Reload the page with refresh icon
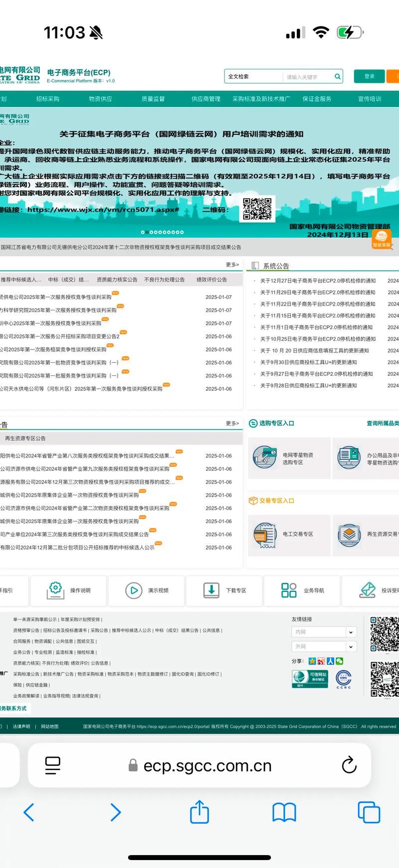399x868 pixels. (x=349, y=765)
